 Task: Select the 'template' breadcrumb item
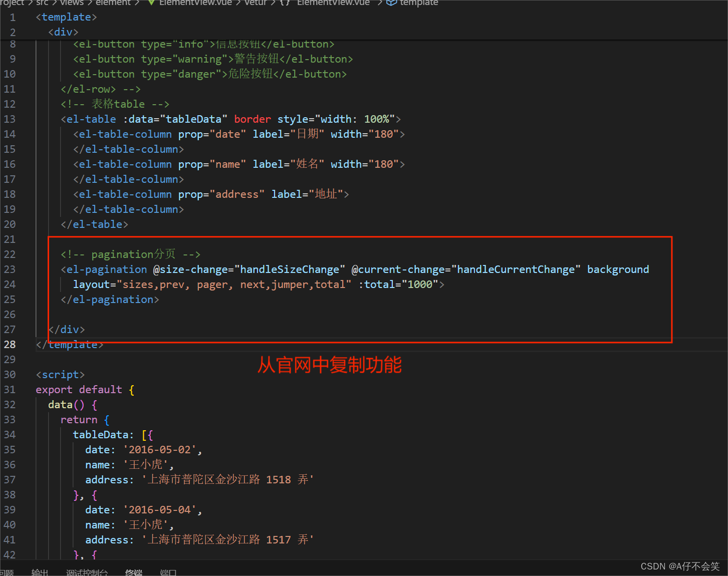click(419, 3)
